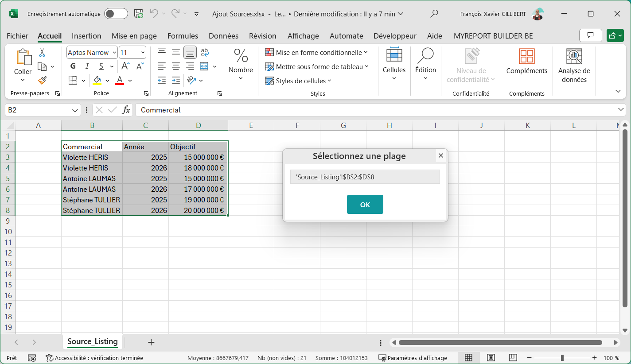Open the Formules ribbon tab

coord(183,36)
